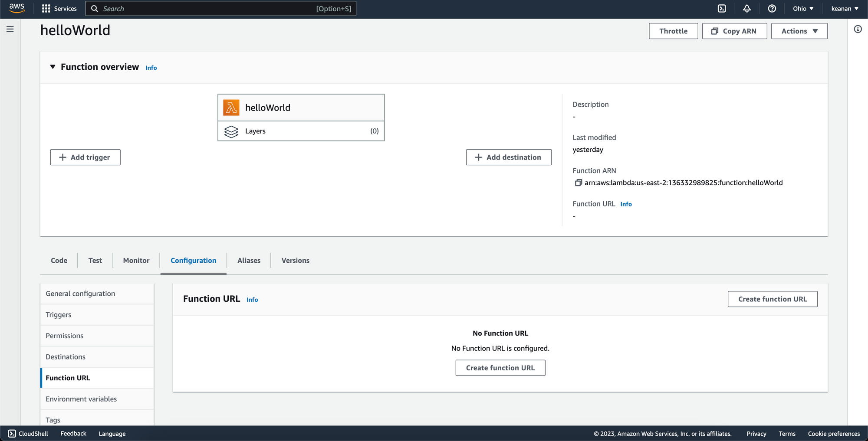This screenshot has width=868, height=441.
Task: Open Cookie preferences in the footer
Action: click(x=834, y=434)
